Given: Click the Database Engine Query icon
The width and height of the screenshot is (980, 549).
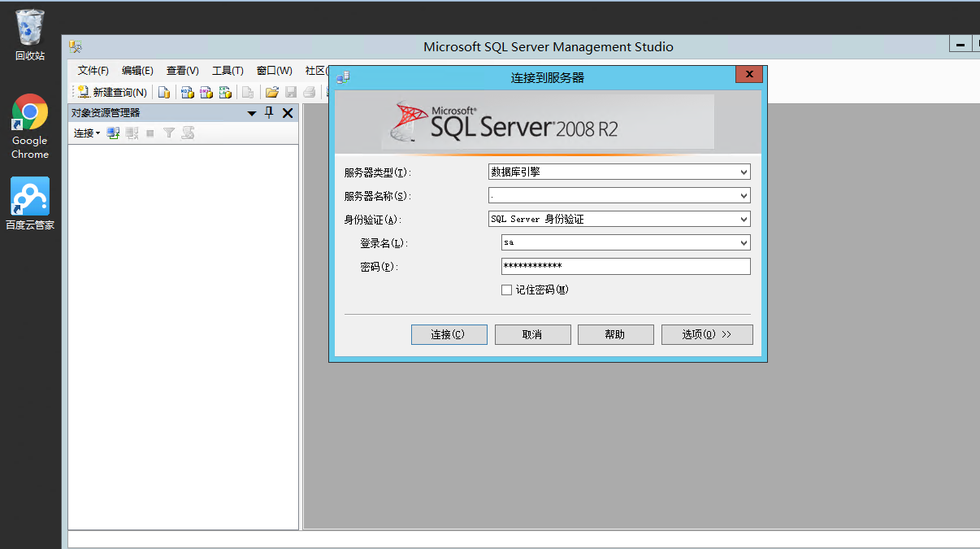Looking at the screenshot, I should pyautogui.click(x=166, y=92).
